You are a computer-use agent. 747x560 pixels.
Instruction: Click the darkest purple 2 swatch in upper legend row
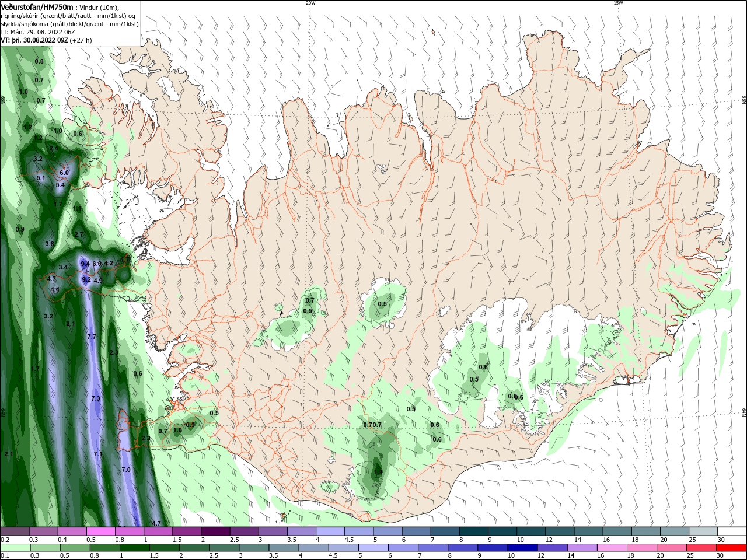[215, 531]
